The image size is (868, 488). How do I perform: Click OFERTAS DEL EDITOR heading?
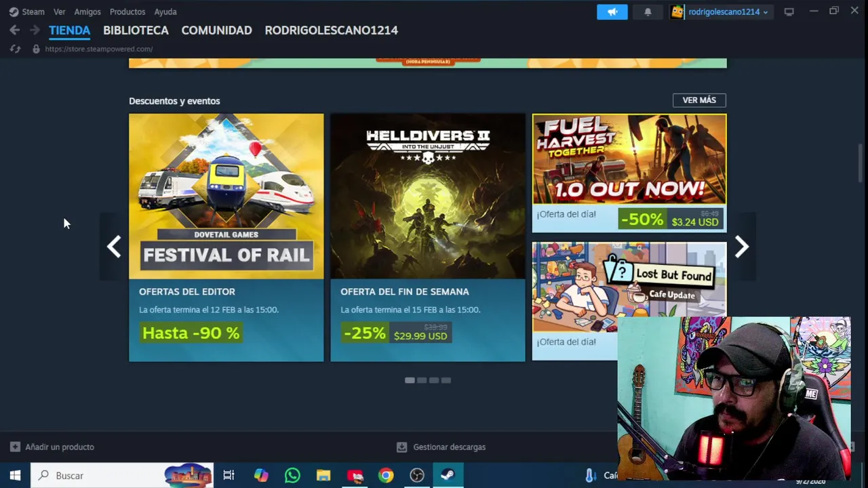click(187, 291)
